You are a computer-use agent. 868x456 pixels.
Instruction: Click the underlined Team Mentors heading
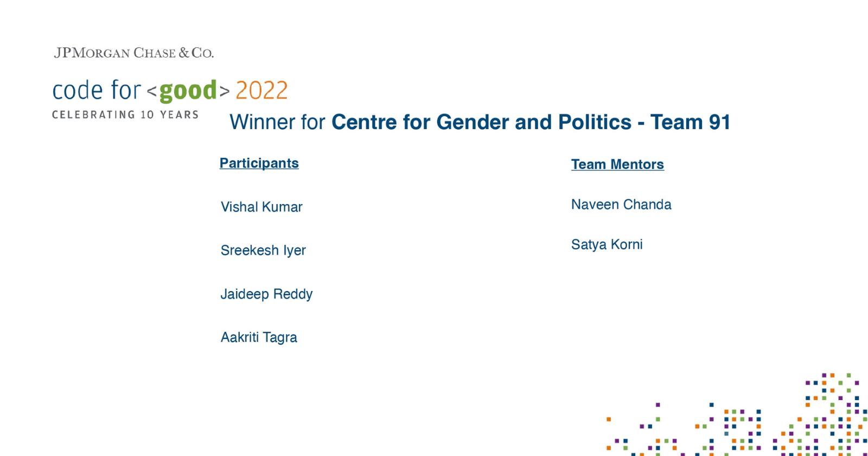[x=617, y=164]
